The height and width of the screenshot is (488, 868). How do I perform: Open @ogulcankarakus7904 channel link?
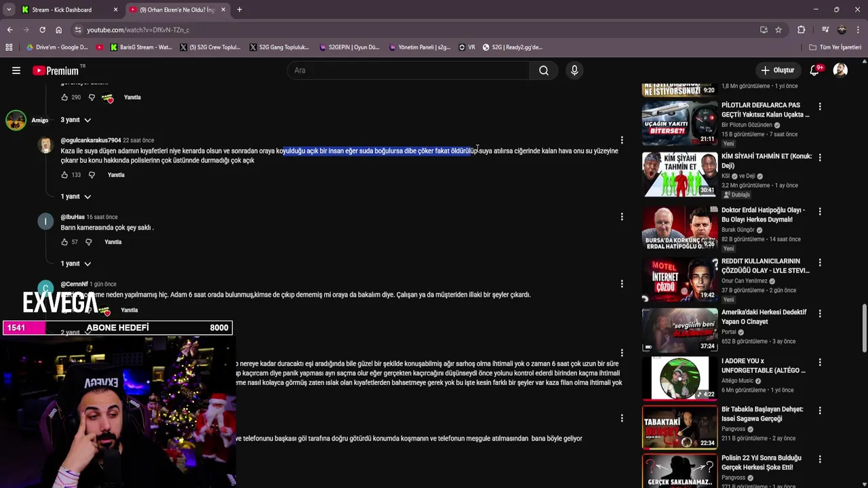pos(91,140)
